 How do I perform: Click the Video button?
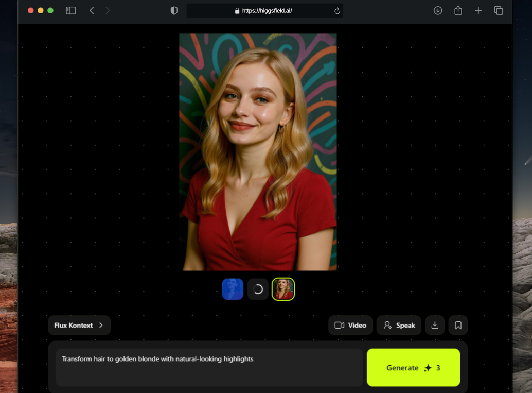(350, 325)
